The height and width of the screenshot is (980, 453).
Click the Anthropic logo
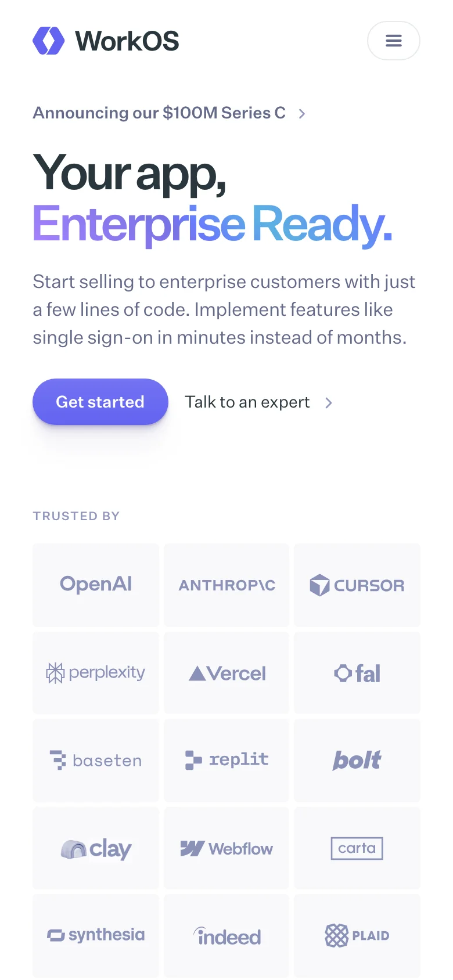pyautogui.click(x=227, y=585)
